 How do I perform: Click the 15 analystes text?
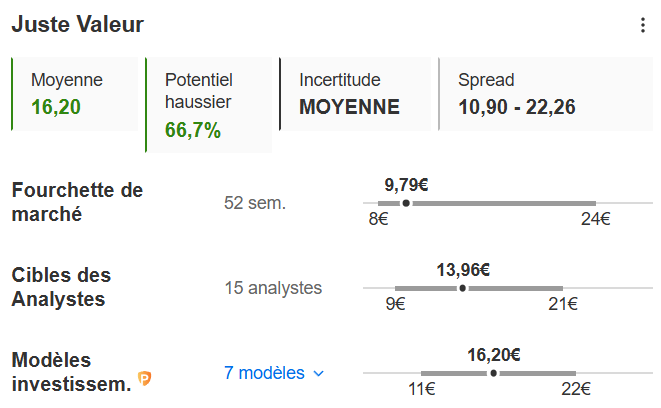(273, 288)
